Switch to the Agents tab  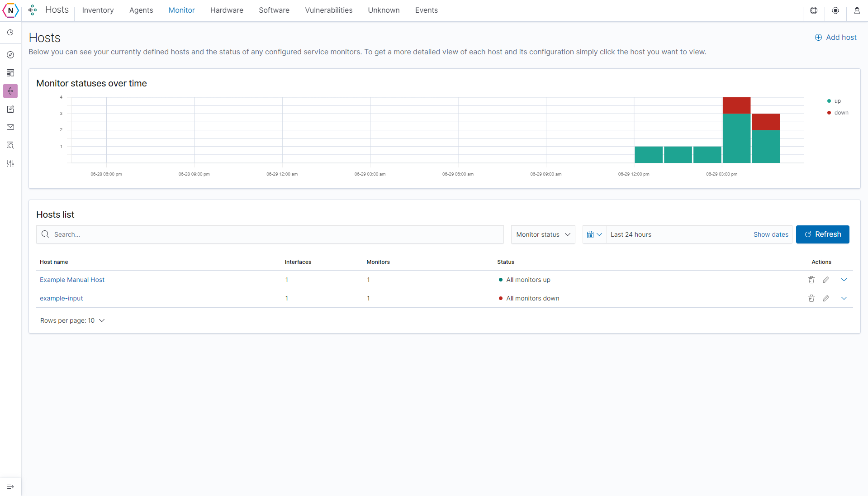tap(141, 10)
